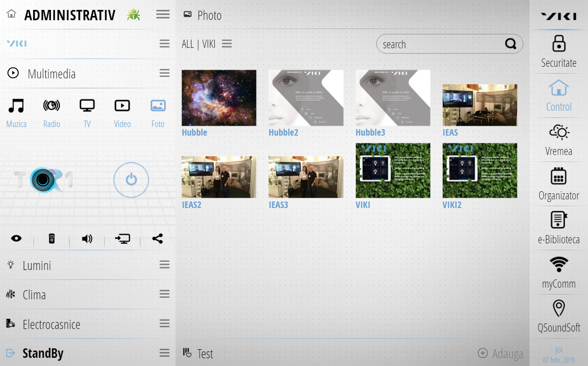Open the Video section icon
The height and width of the screenshot is (366, 588).
pyautogui.click(x=122, y=105)
